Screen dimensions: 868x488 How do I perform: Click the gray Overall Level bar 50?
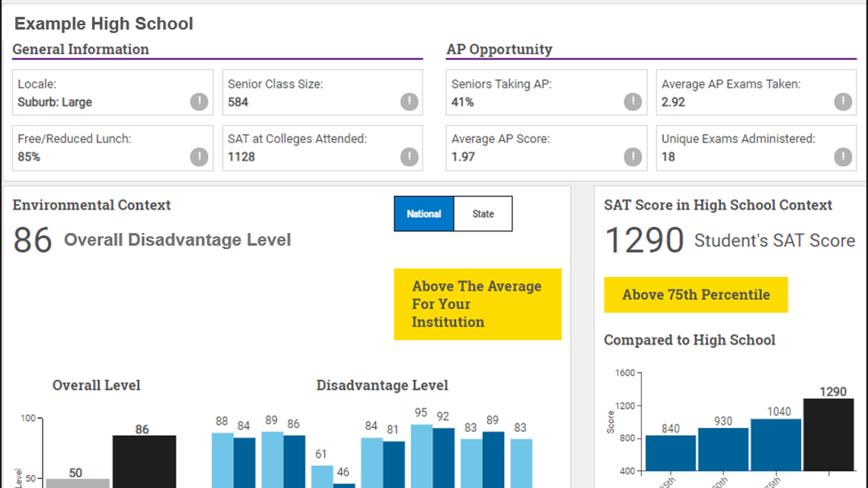tap(77, 483)
